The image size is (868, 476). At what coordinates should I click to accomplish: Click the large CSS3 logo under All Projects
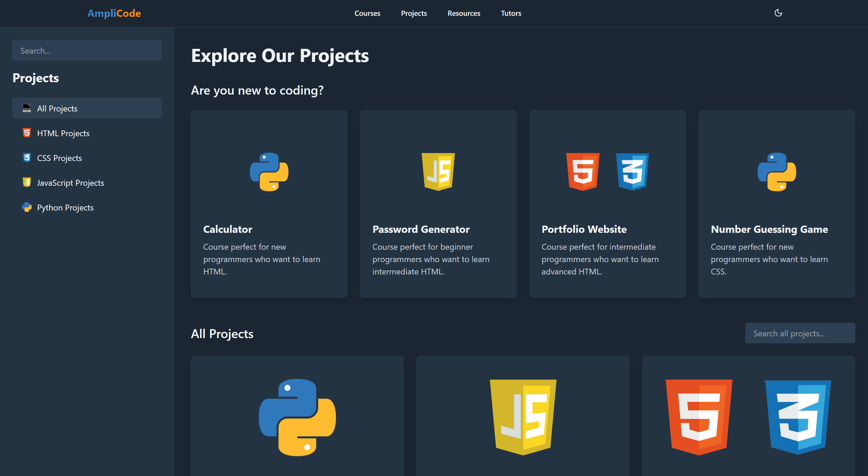coord(798,418)
